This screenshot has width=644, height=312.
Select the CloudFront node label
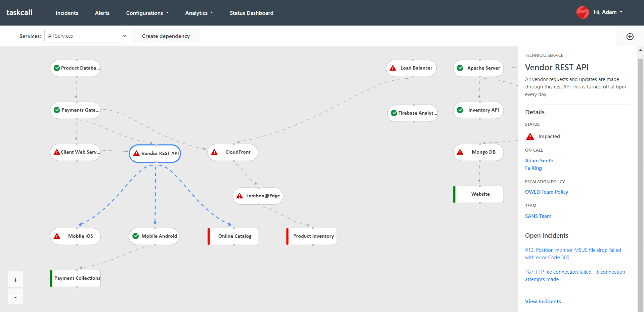point(238,152)
